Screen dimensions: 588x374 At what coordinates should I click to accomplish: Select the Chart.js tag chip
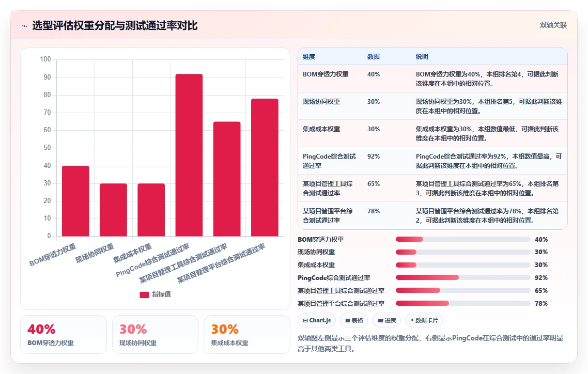[317, 320]
